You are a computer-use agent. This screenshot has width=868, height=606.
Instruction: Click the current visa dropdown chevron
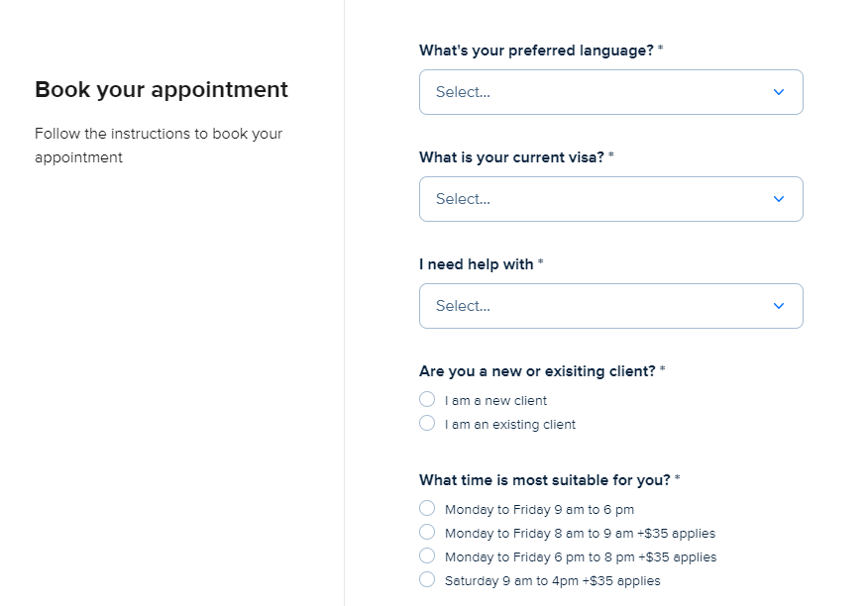(x=778, y=199)
